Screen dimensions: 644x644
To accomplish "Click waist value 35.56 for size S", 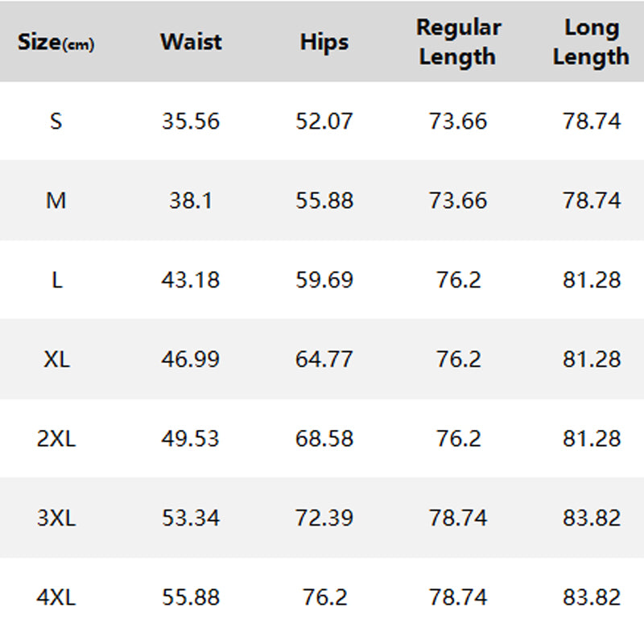I will tap(191, 122).
